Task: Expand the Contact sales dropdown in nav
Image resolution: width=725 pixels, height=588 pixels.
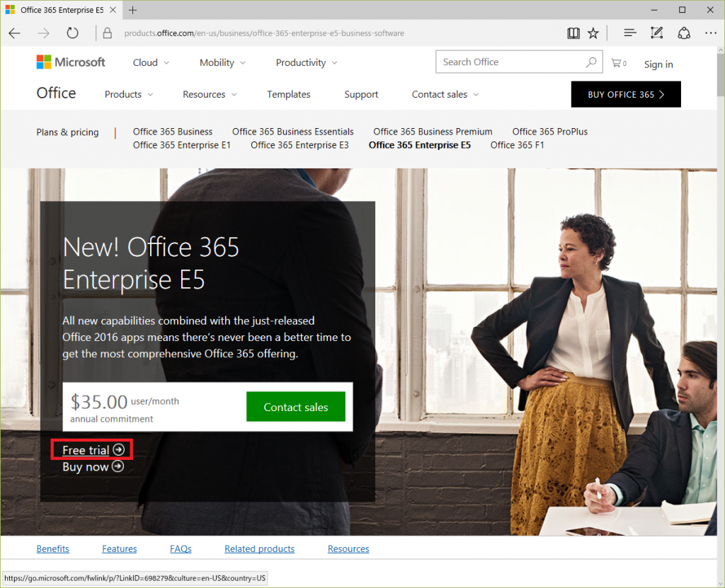Action: [x=445, y=94]
